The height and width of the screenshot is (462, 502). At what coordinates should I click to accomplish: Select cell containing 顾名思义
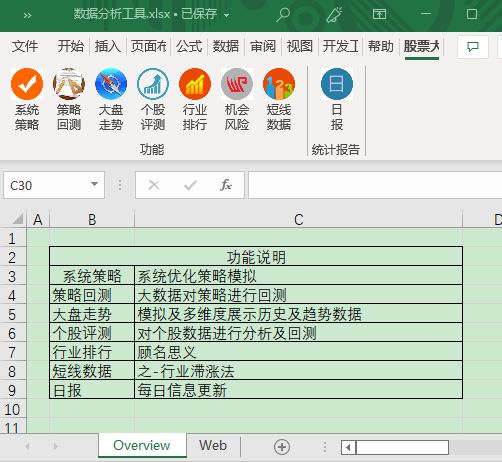point(298,352)
